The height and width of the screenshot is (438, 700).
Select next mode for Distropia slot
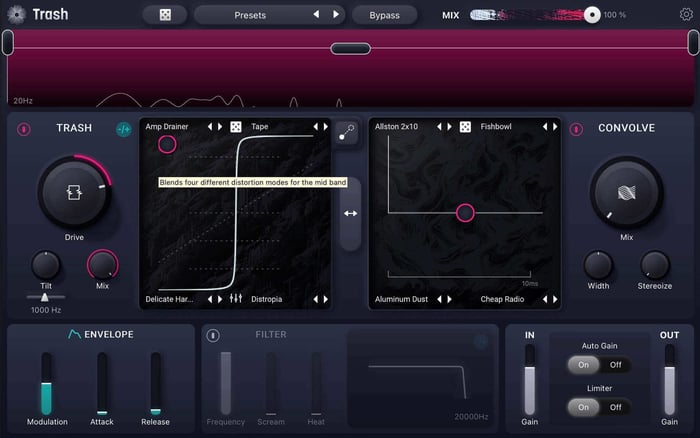326,299
